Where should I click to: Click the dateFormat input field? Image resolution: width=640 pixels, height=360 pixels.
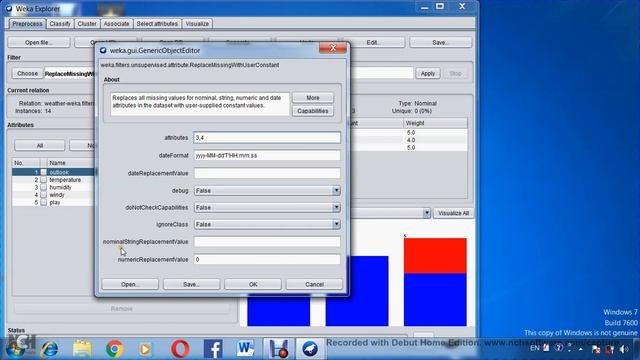pyautogui.click(x=267, y=156)
